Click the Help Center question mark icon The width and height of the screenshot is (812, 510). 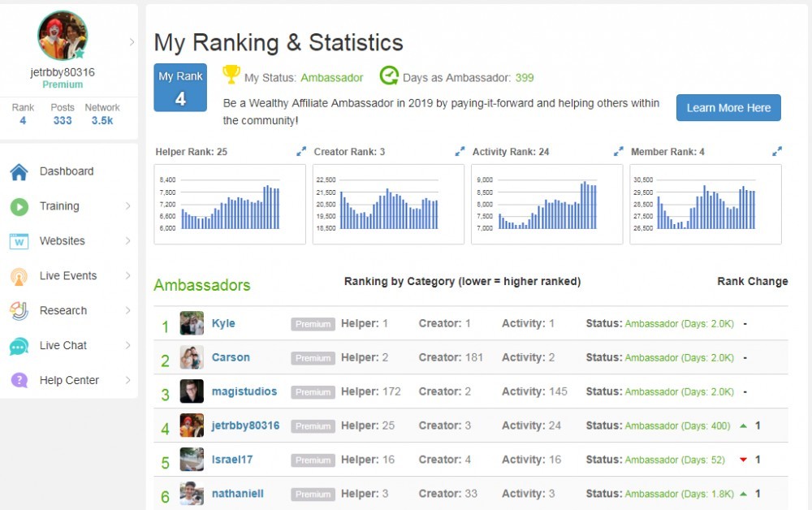[19, 381]
